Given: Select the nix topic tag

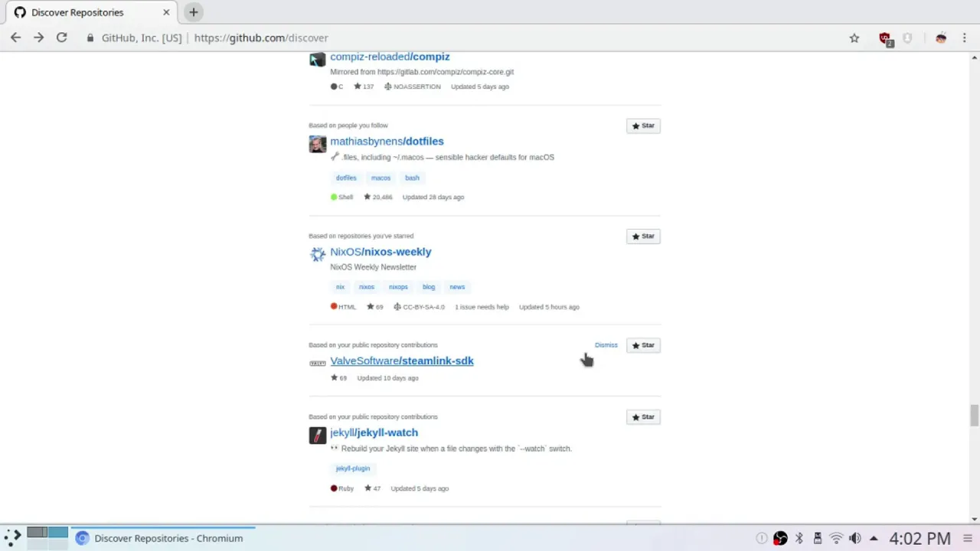Looking at the screenshot, I should (x=340, y=287).
